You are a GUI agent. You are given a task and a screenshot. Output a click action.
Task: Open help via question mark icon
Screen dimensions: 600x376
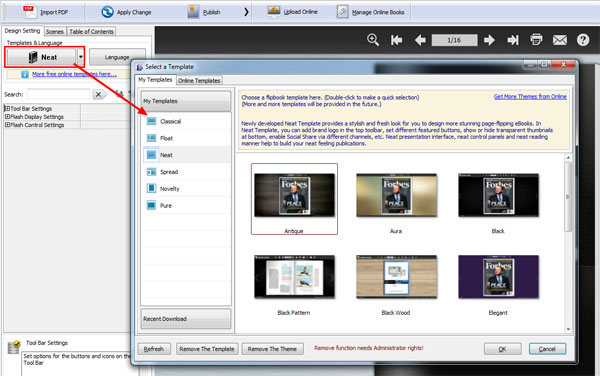[583, 40]
